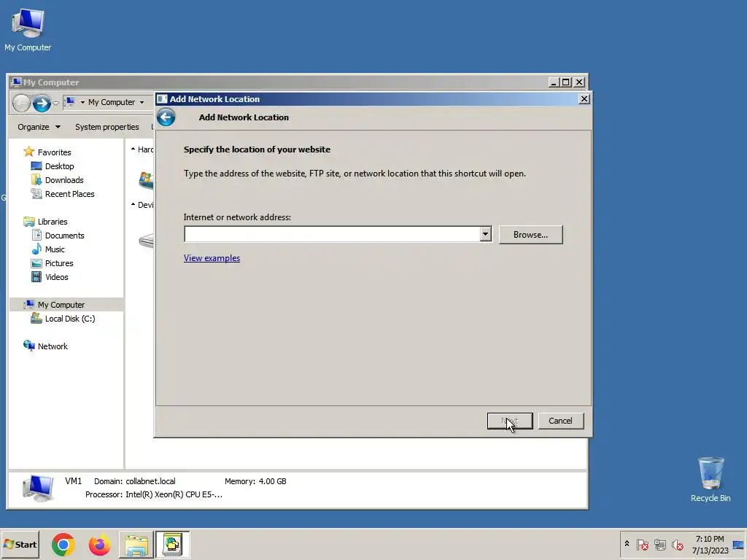Open Windows Explorer taskbar button
This screenshot has height=560, width=747.
[136, 545]
